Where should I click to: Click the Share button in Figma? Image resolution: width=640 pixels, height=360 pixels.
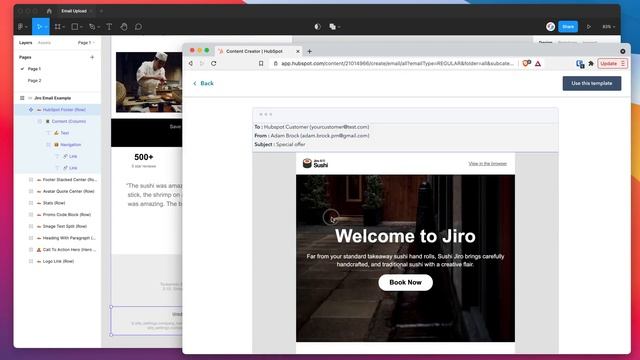568,27
